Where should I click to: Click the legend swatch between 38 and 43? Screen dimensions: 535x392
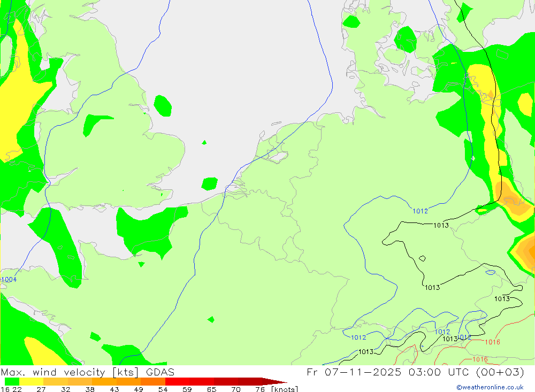104,381
